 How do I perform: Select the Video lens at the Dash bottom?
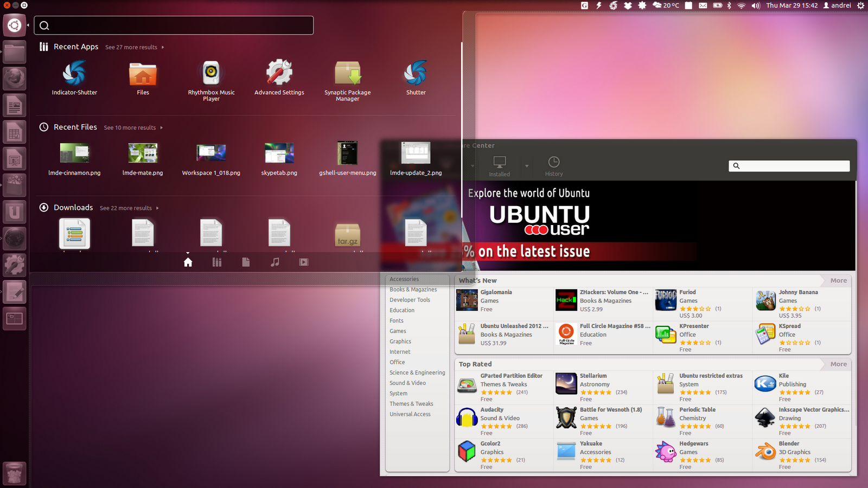pos(303,262)
